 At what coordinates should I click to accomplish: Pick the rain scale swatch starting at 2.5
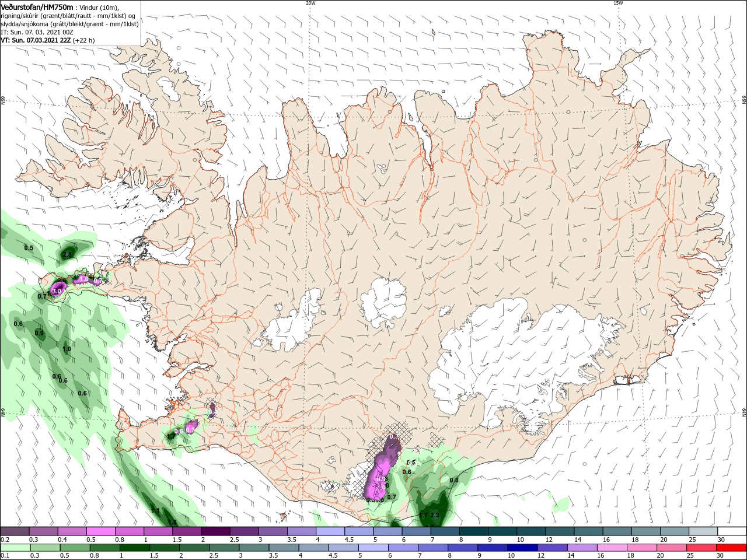click(x=224, y=548)
